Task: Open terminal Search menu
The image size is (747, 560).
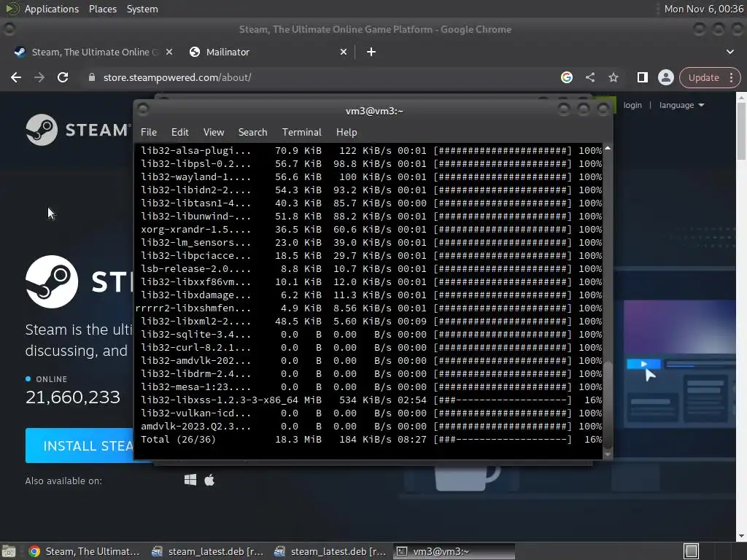Action: (x=252, y=133)
